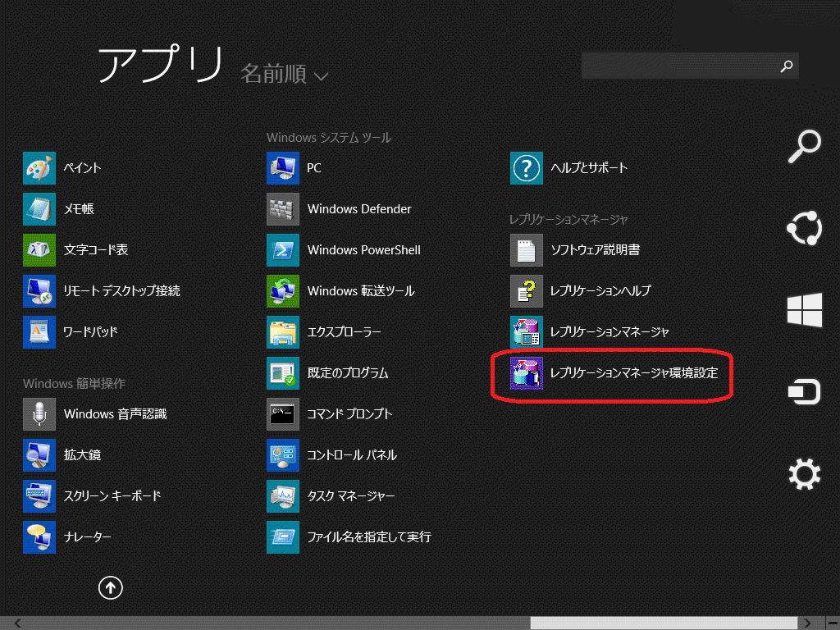Open the ペイント app icon
Viewport: 840px width, 630px height.
coord(39,168)
